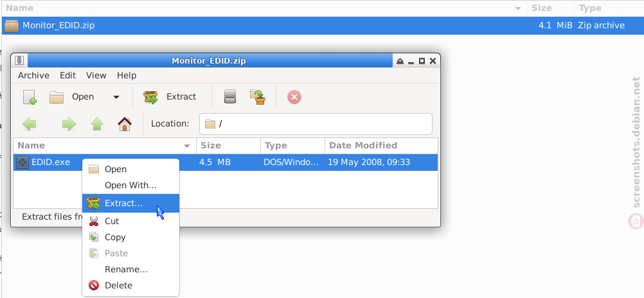The image size is (644, 298).
Task: Go to the home location icon
Action: pyautogui.click(x=125, y=123)
